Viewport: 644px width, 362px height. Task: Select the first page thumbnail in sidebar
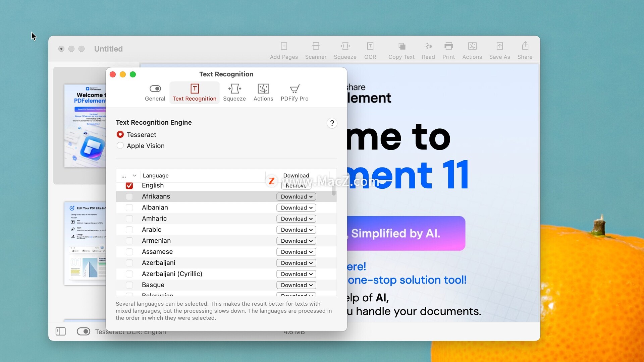tap(85, 126)
